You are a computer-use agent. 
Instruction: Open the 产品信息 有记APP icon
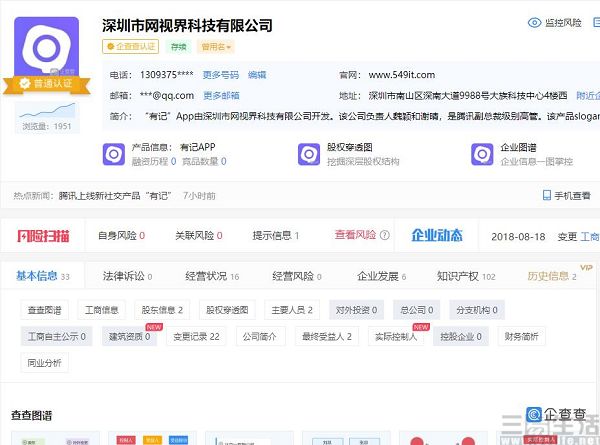pos(114,154)
